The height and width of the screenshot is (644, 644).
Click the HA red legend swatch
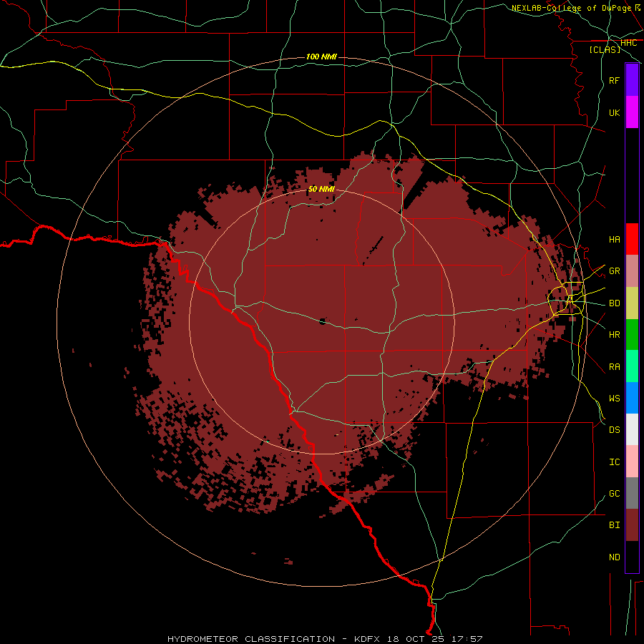[632, 239]
